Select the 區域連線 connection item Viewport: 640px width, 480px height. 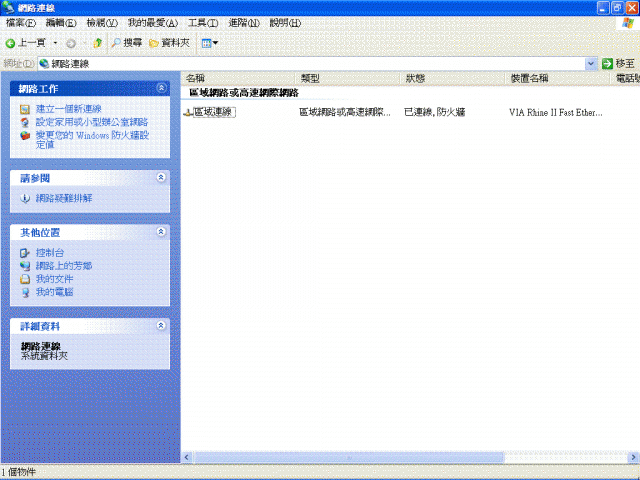click(214, 112)
